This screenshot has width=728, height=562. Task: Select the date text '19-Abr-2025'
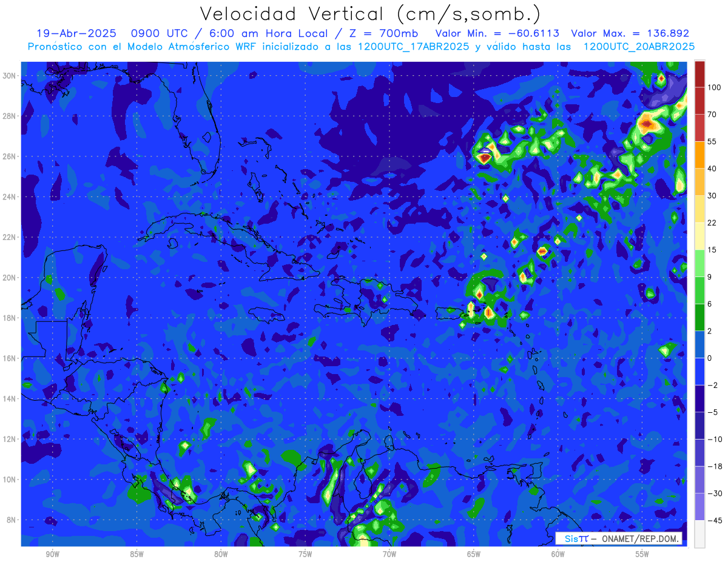76,34
